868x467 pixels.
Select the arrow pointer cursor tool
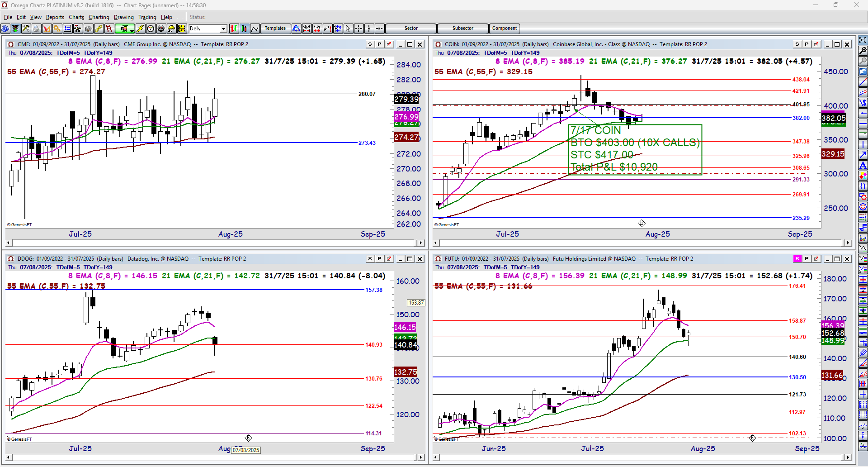[348, 29]
